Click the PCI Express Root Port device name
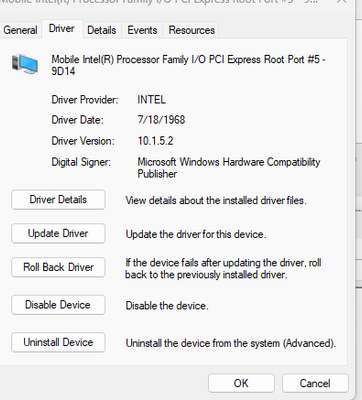 coord(188,65)
